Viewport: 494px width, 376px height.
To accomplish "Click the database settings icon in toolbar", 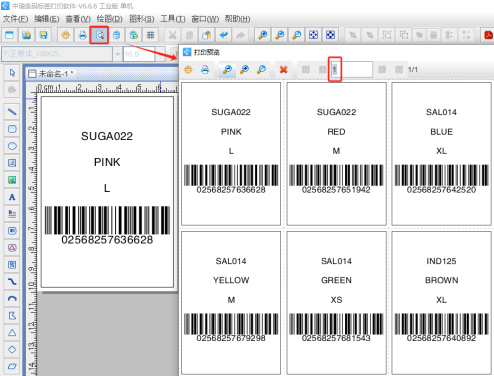I will click(x=117, y=35).
